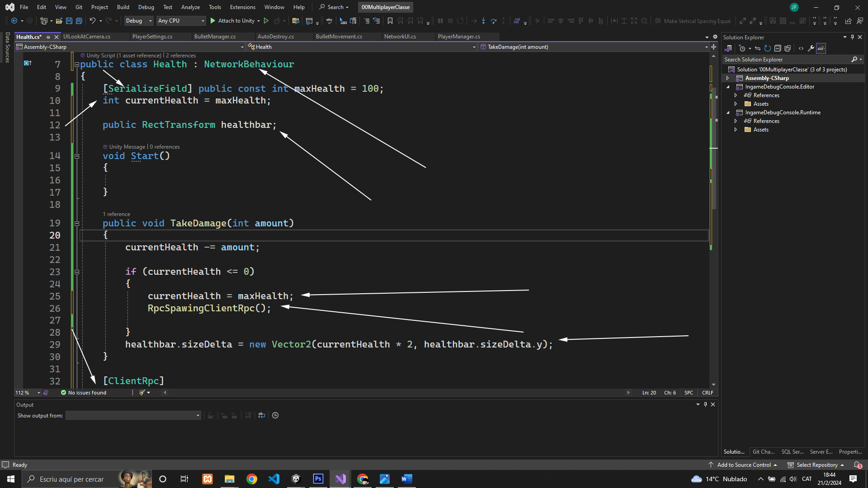Open Properties wrench in Solution Explorer

tap(811, 48)
